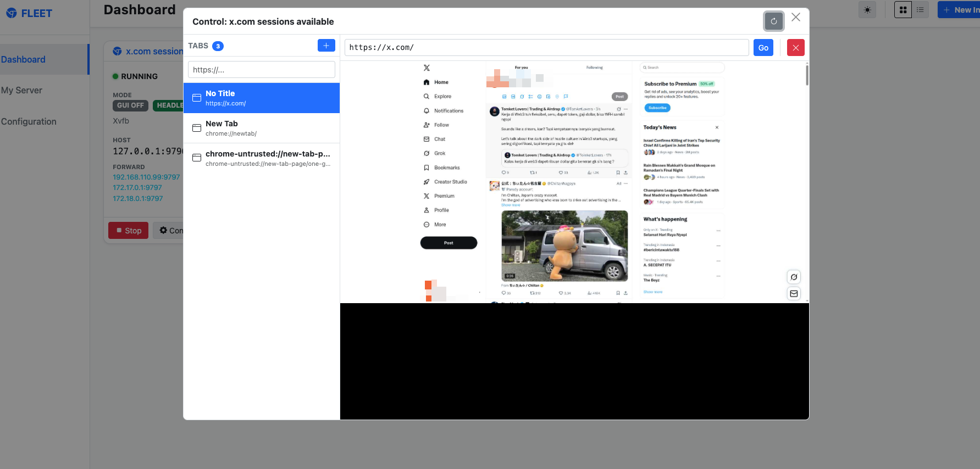
Task: Switch to grid view layout
Action: click(903, 10)
